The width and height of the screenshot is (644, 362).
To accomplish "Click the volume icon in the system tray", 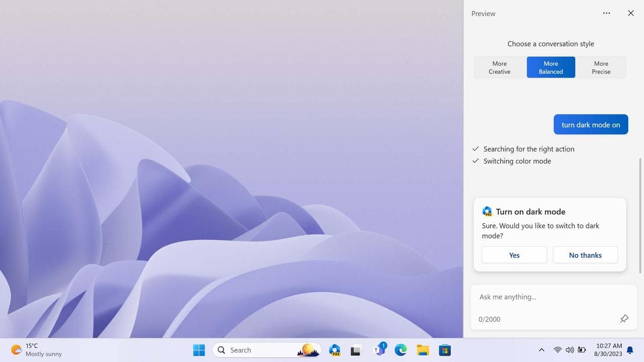I will (569, 350).
